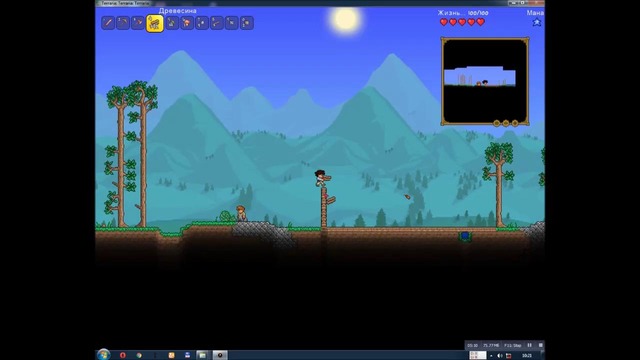This screenshot has height=360, width=640.
Task: Click the player character on the wood pillar
Action: [321, 178]
